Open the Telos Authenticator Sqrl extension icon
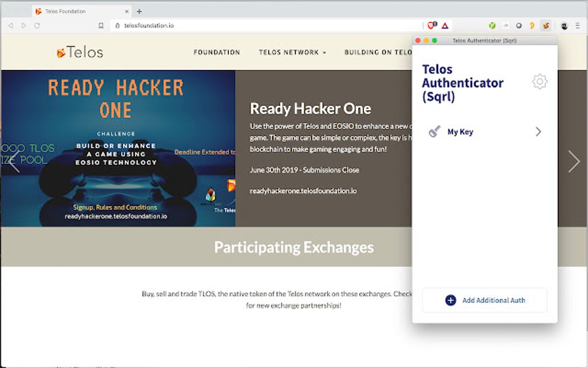The width and height of the screenshot is (588, 368). [x=545, y=25]
